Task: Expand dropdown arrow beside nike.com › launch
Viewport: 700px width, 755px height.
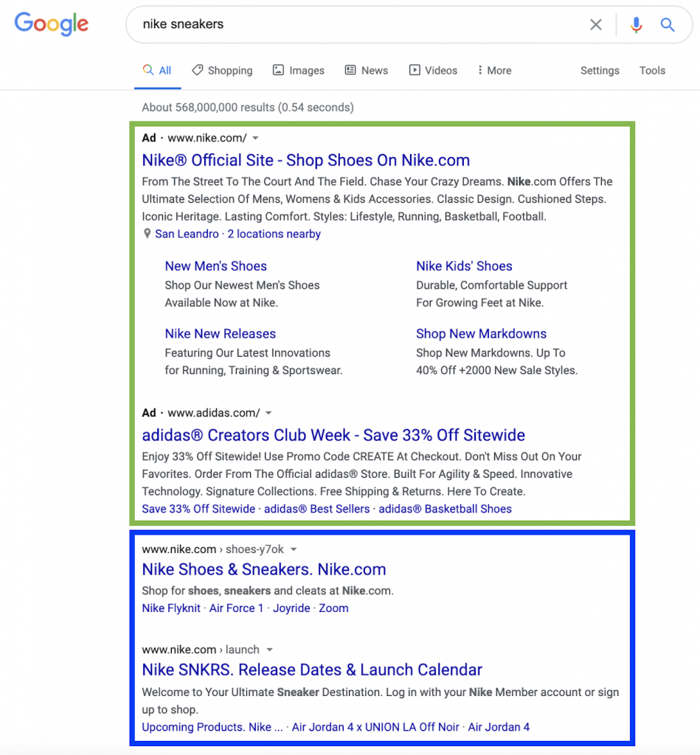Action: 270,650
